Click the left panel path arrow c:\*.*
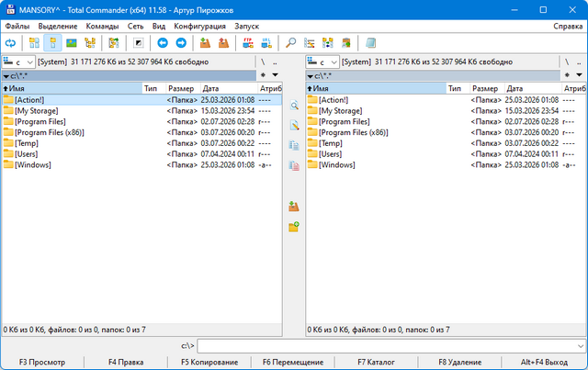This screenshot has width=588, height=370. (6, 76)
